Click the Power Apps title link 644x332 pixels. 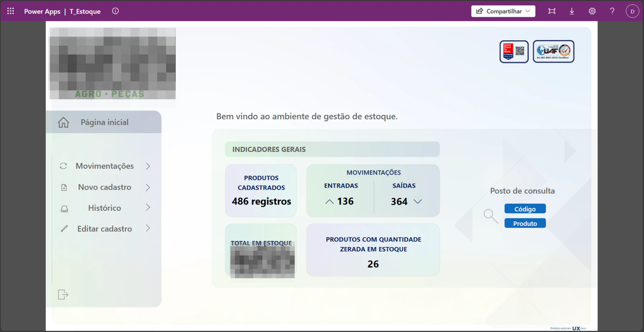(42, 11)
